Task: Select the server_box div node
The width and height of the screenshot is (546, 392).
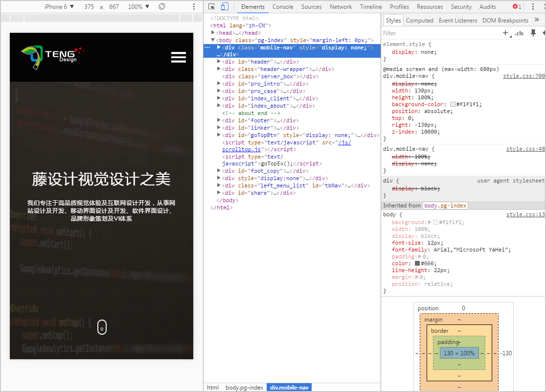Action: 270,76
